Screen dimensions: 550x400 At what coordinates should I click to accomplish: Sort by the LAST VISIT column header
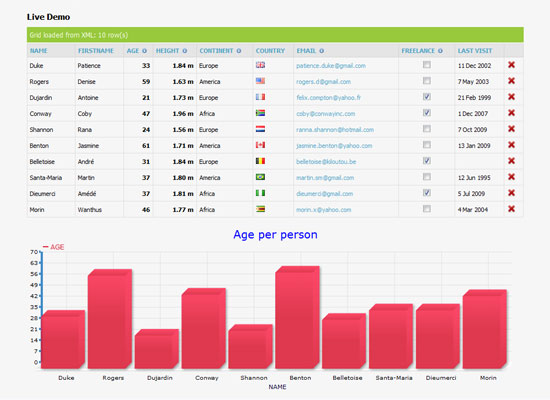tap(475, 51)
